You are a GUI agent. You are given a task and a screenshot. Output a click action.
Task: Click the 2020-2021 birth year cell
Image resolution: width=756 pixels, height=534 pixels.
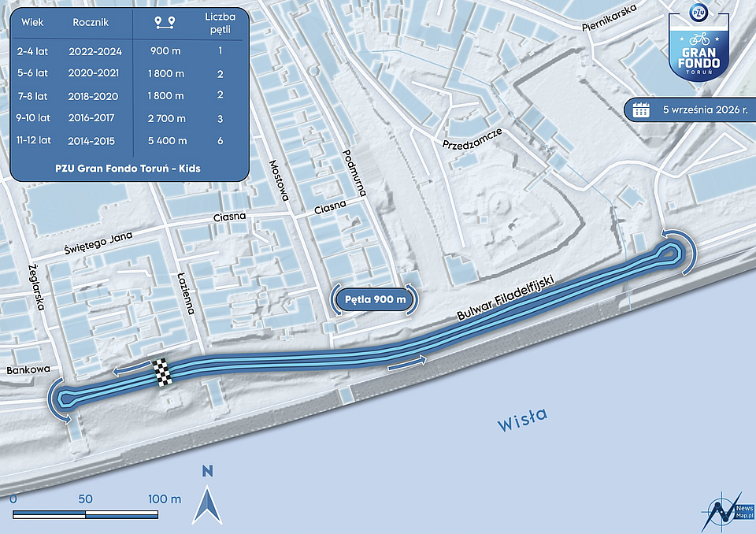[x=93, y=73]
